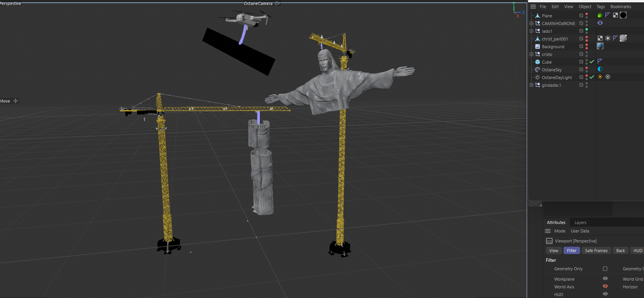The image size is (644, 298).
Task: Select the green Octane object tag on Plane
Action: (600, 15)
